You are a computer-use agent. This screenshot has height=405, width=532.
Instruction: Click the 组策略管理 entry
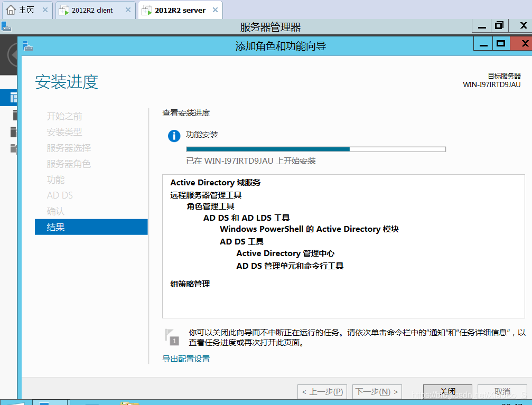(190, 284)
